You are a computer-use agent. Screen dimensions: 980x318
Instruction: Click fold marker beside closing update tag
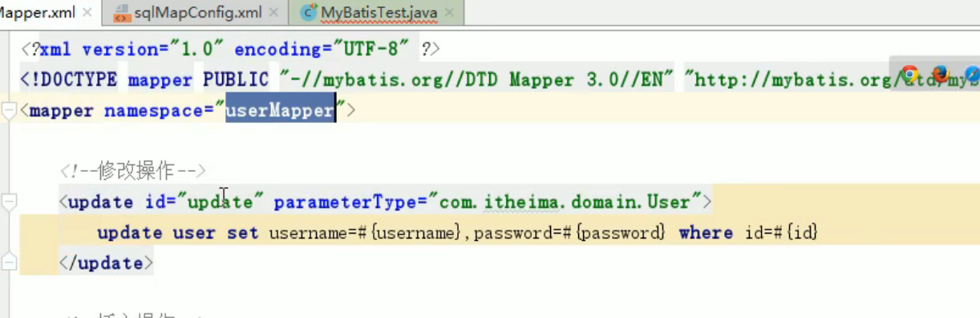9,263
